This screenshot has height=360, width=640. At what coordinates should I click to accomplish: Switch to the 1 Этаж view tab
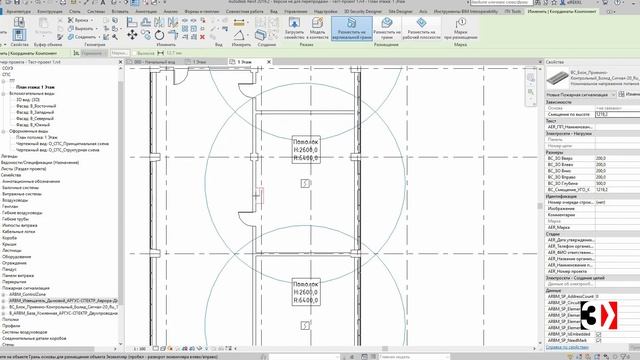tap(195, 62)
